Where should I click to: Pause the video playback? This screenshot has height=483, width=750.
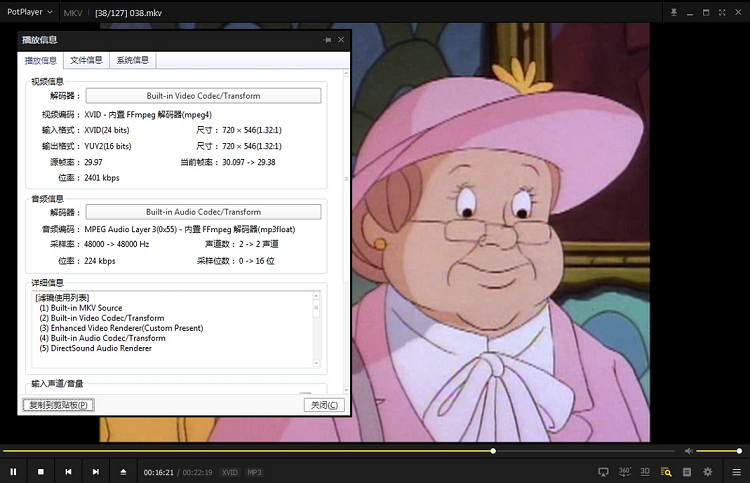coord(14,471)
